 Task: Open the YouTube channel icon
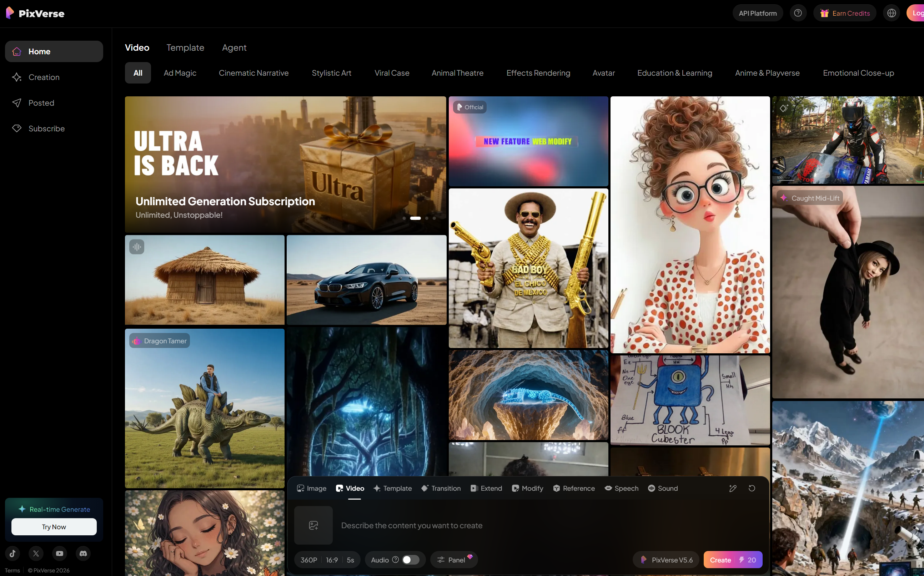[x=59, y=553]
